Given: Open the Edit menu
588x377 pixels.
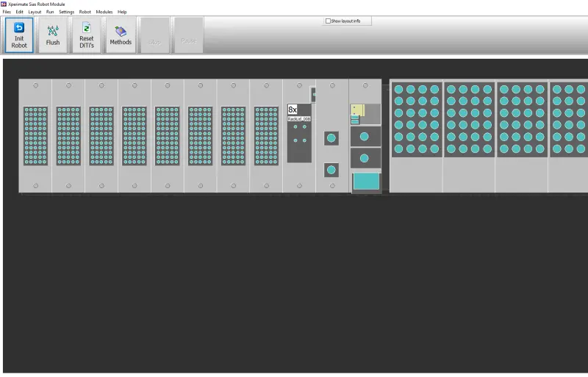Looking at the screenshot, I should 20,12.
